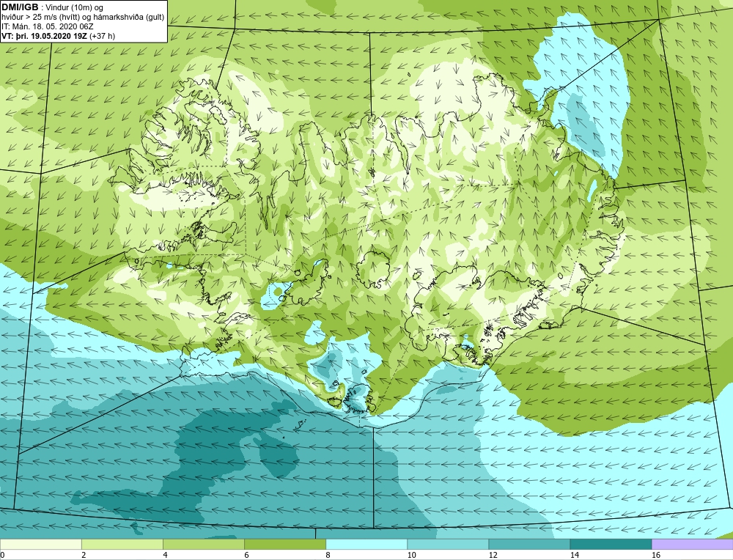Click the legend scale label "12"
Screen dimensions: 733x560
493,555
